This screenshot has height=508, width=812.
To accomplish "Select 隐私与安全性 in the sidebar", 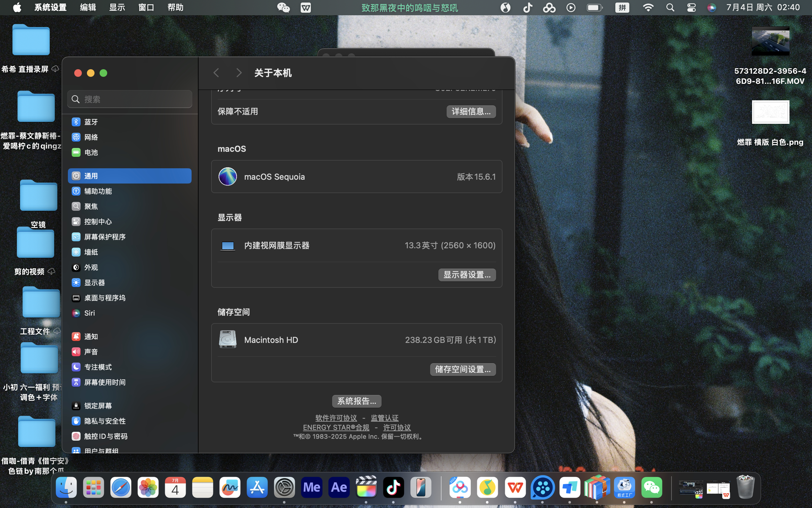I will tap(129, 421).
